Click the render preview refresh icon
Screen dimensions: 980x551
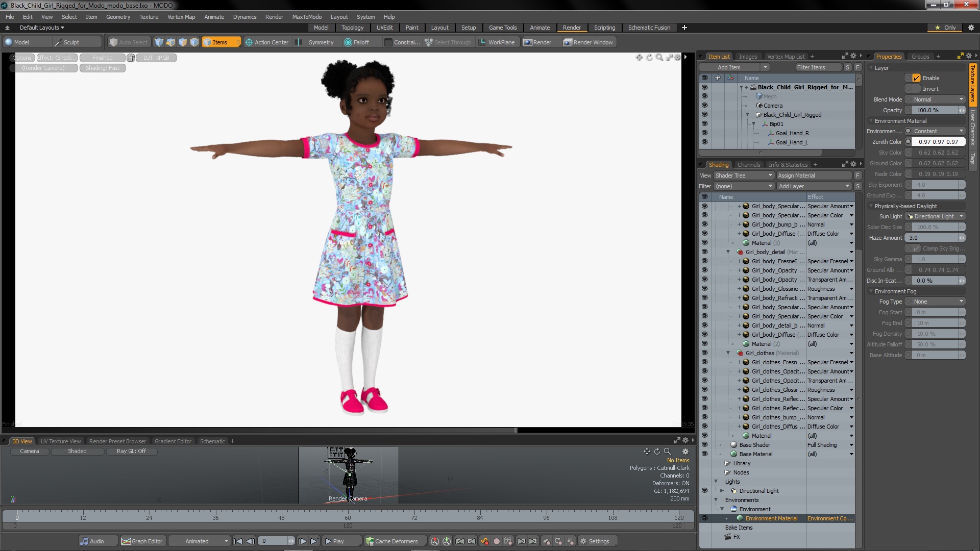click(x=649, y=58)
